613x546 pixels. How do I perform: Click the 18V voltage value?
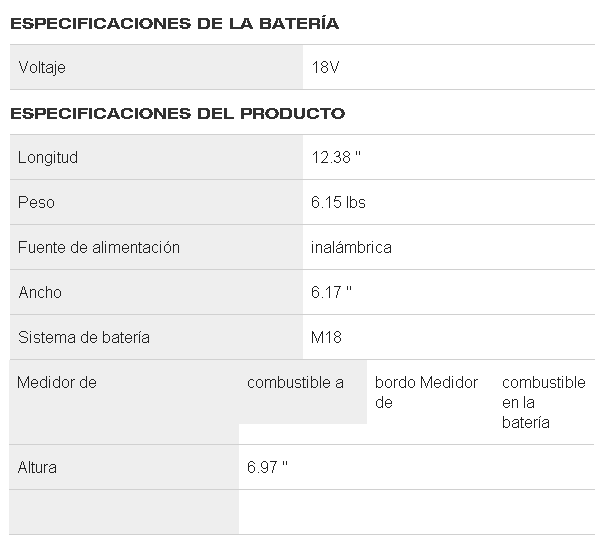pos(327,68)
